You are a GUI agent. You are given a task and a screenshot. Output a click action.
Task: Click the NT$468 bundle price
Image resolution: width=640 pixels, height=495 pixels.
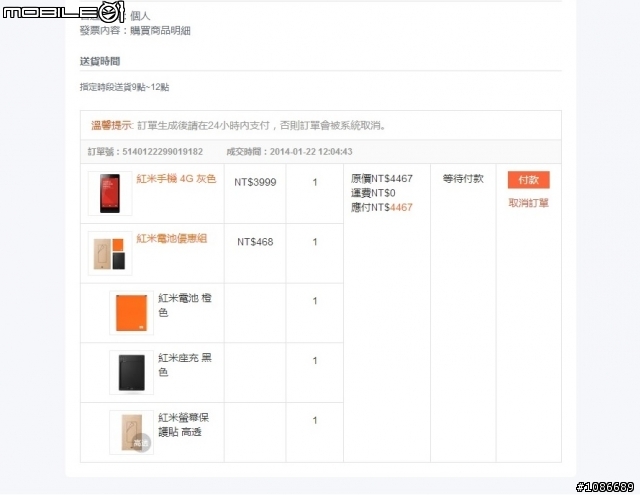[x=255, y=242]
